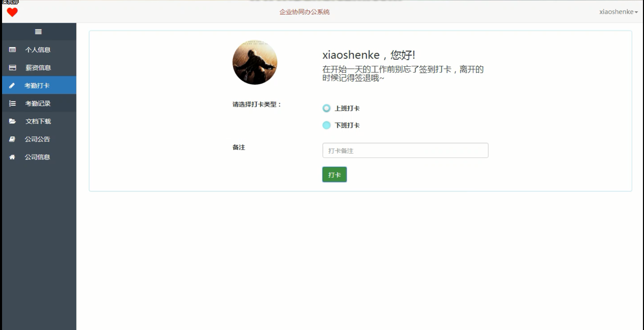This screenshot has height=330, width=644.
Task: Collapse sidebar with hamburger menu icon
Action: (x=38, y=32)
